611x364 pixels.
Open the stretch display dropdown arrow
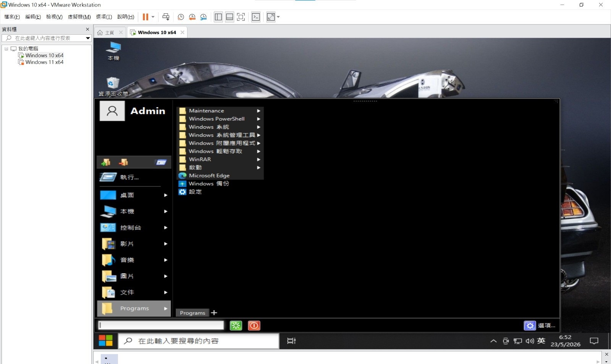tap(278, 17)
